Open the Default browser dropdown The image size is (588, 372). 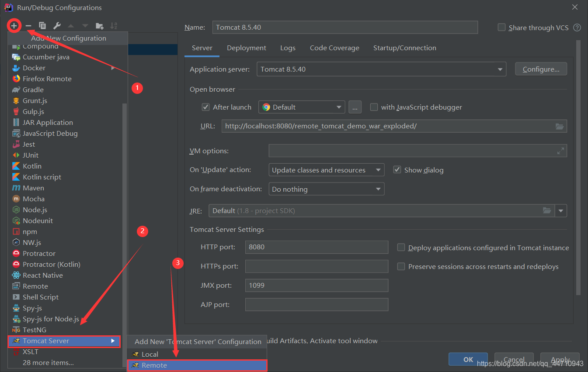(302, 107)
